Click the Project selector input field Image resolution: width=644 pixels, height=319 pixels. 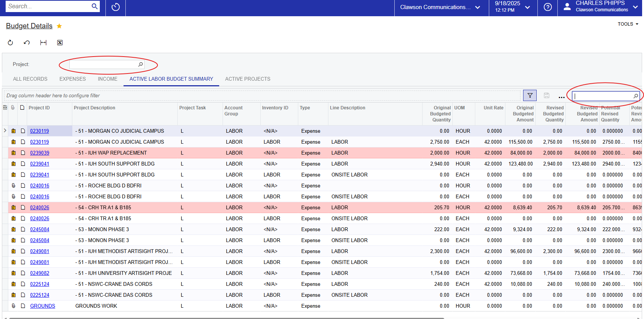(x=103, y=65)
